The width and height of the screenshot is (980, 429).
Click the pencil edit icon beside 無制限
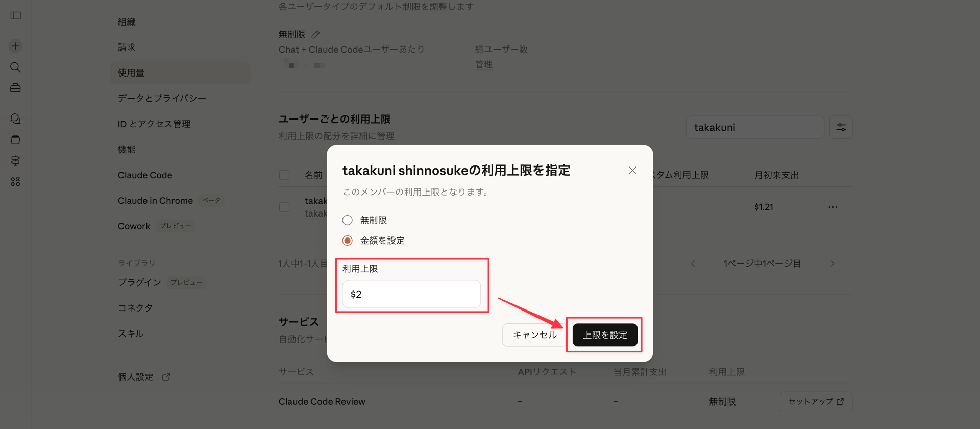click(x=315, y=34)
